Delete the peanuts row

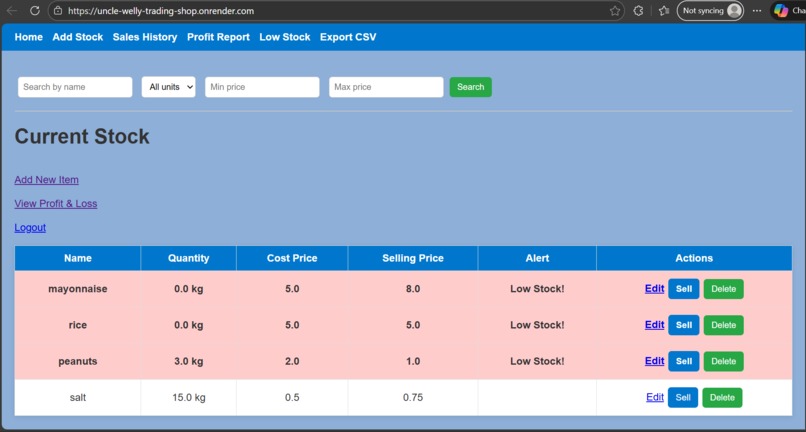pyautogui.click(x=723, y=362)
